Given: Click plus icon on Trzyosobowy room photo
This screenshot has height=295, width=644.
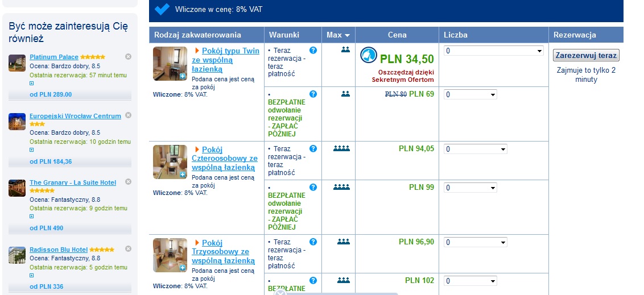Looking at the screenshot, I should pyautogui.click(x=183, y=268).
